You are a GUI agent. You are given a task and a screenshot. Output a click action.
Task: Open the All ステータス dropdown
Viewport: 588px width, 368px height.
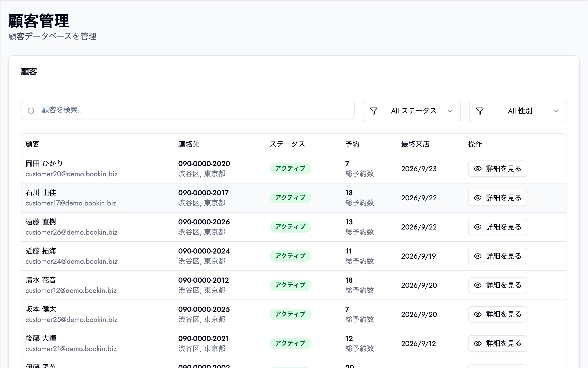point(412,111)
